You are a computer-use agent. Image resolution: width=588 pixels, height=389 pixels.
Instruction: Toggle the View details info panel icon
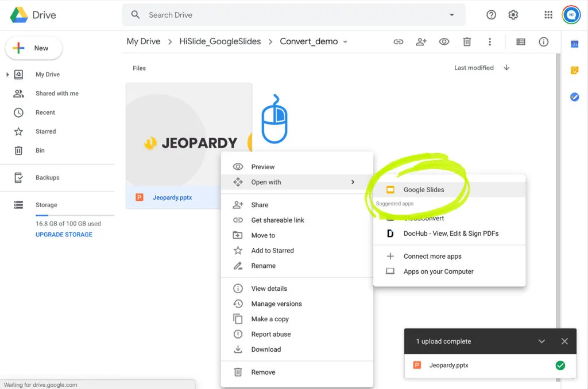543,42
